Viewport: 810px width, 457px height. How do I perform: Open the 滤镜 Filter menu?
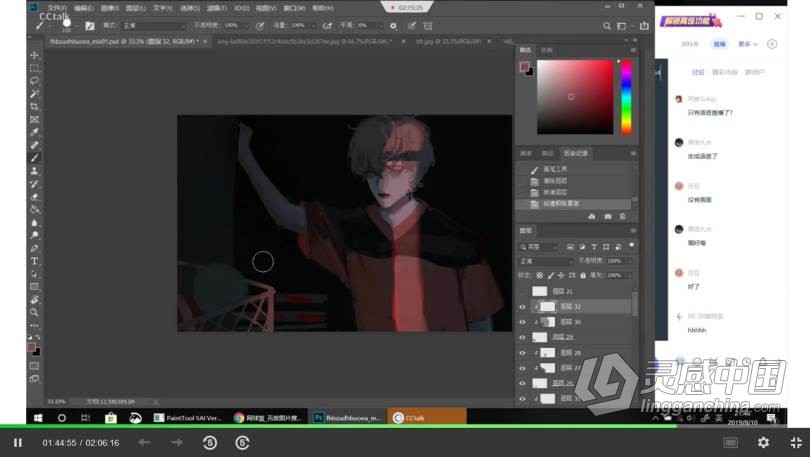coord(215,8)
